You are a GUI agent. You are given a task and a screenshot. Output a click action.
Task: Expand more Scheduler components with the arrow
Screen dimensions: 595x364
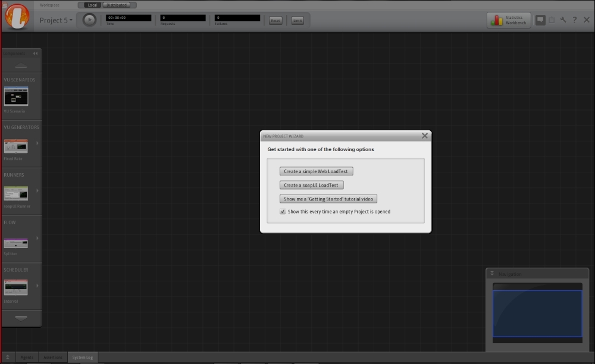37,285
